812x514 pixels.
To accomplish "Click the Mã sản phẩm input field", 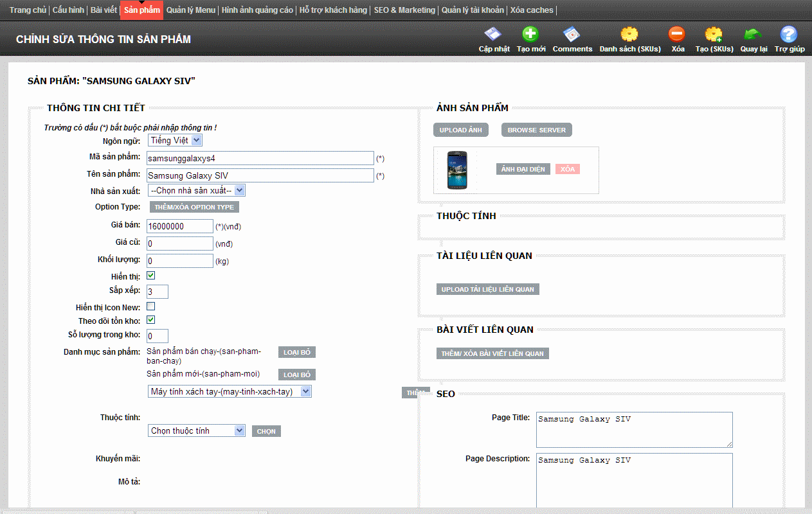I will [260, 158].
